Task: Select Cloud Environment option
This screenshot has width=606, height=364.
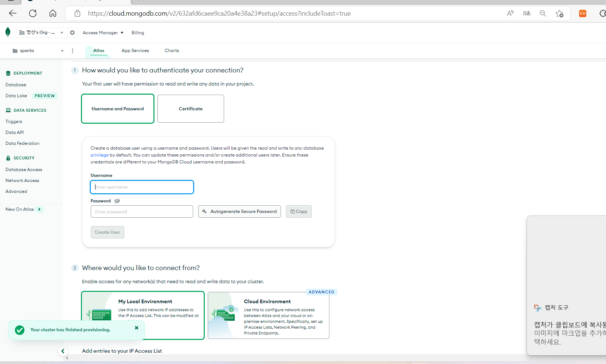Action: [x=269, y=315]
